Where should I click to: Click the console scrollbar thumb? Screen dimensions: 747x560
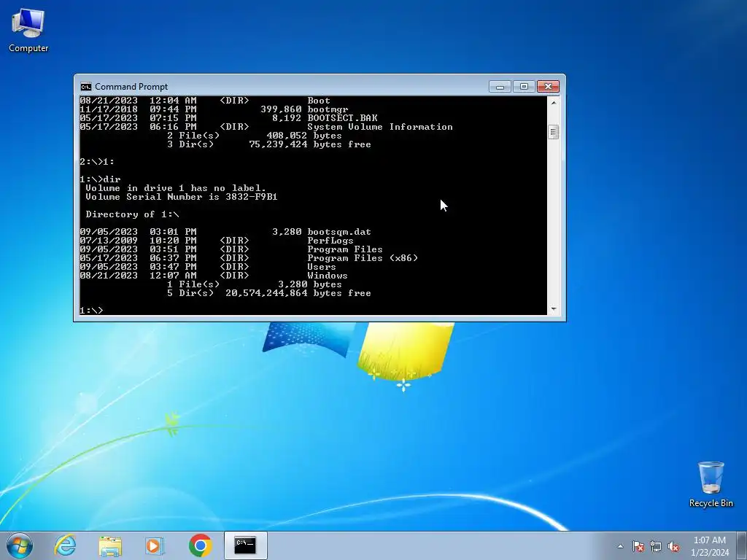(x=554, y=132)
